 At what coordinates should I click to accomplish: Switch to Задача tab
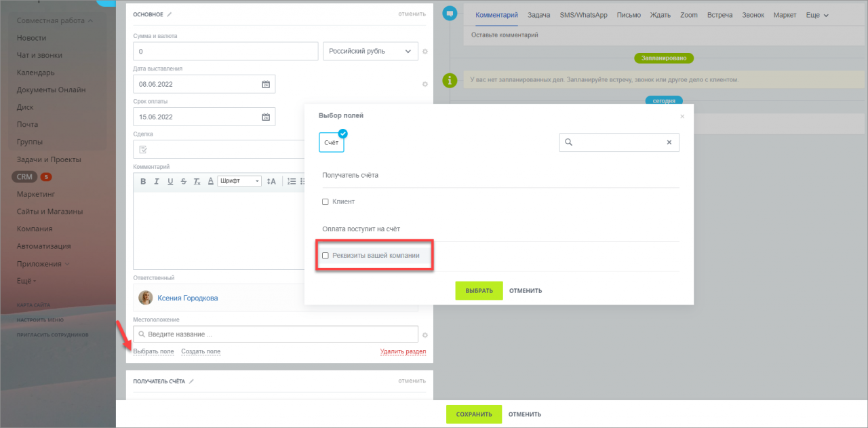coord(538,15)
